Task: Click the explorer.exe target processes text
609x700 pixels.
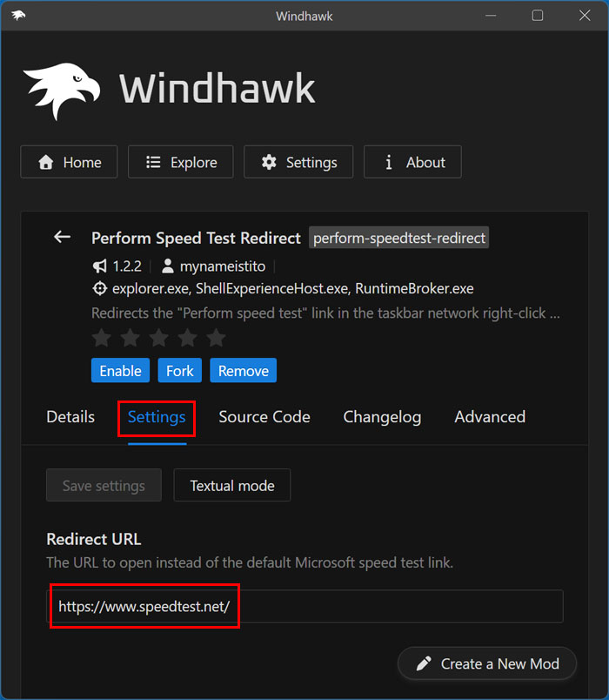Action: pos(292,288)
